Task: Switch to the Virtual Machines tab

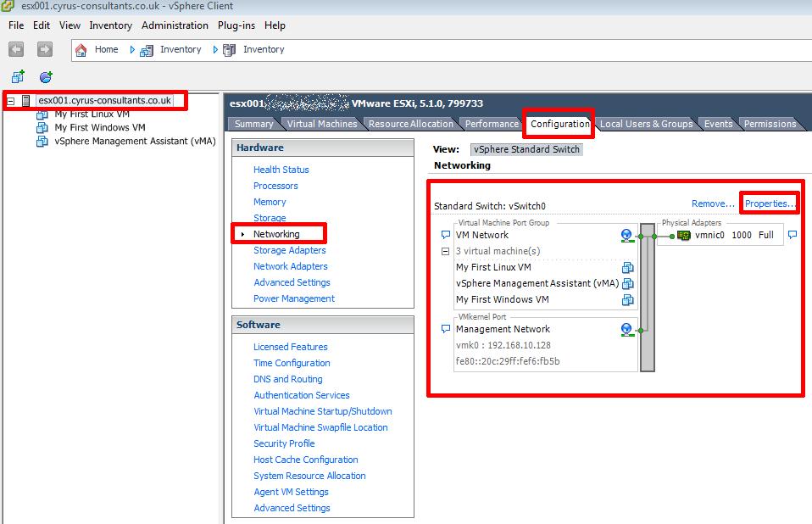Action: pos(322,124)
